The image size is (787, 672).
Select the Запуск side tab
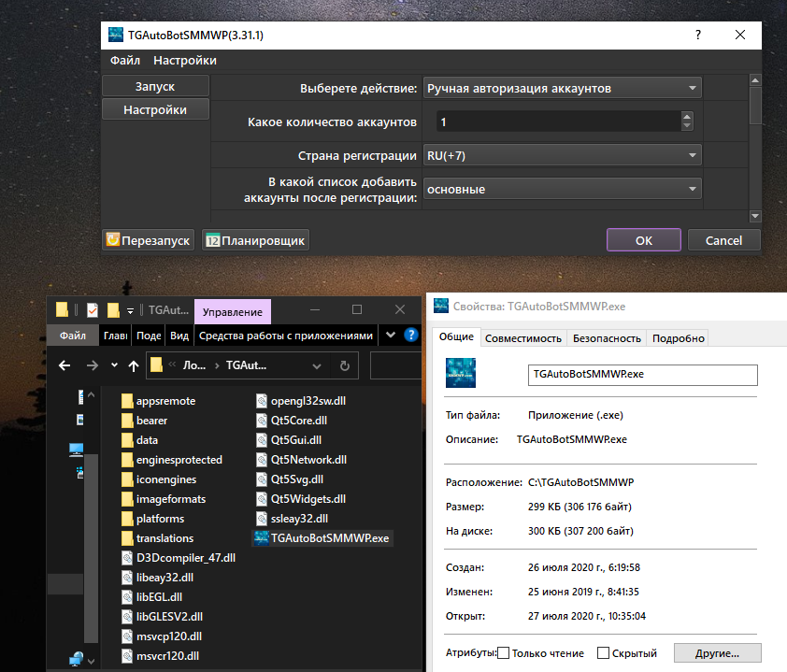pos(155,86)
